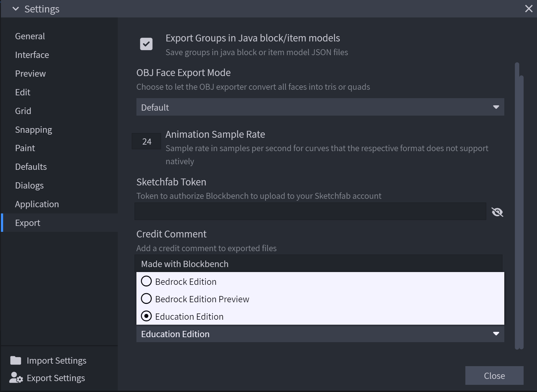Uncheck Export Groups in Java models checkbox

click(x=146, y=44)
